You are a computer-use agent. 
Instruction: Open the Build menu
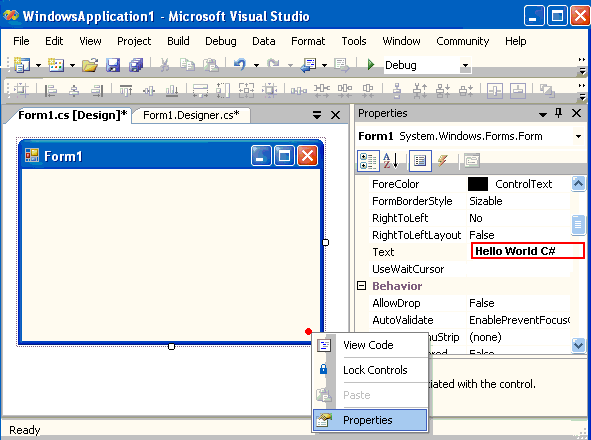tap(178, 41)
